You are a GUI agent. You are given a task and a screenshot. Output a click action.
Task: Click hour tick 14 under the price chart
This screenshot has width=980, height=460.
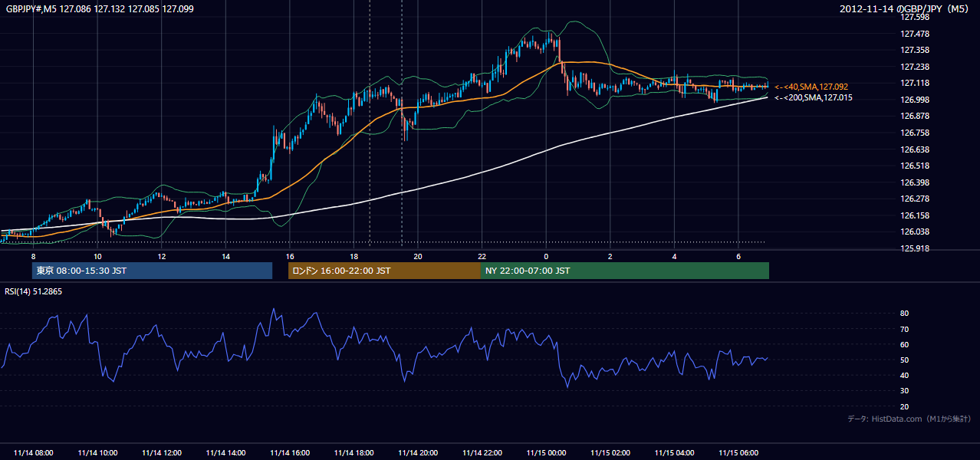tap(226, 256)
